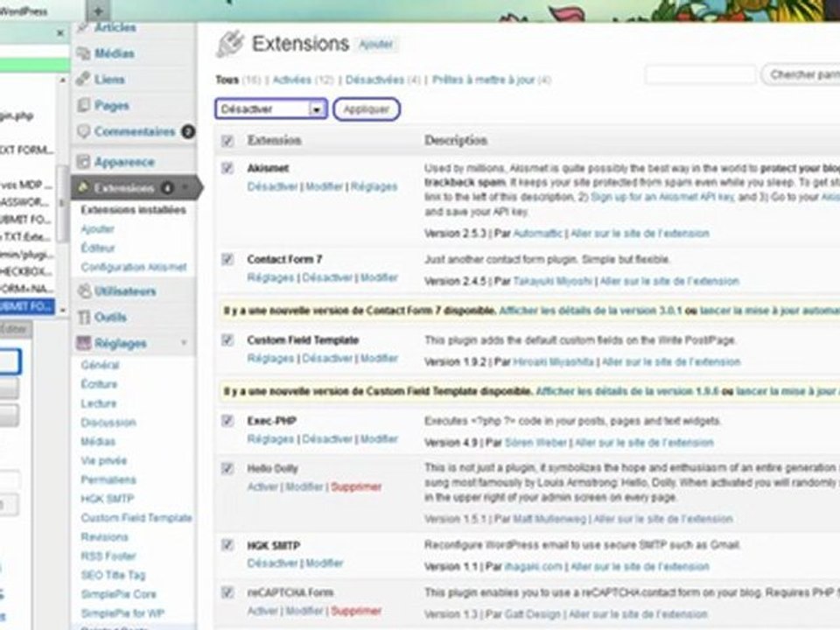Open the Liens menu item
This screenshot has height=630, width=840.
(x=109, y=80)
